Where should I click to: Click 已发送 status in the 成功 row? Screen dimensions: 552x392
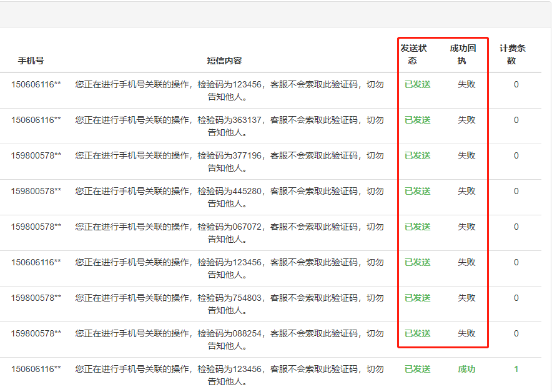[417, 369]
